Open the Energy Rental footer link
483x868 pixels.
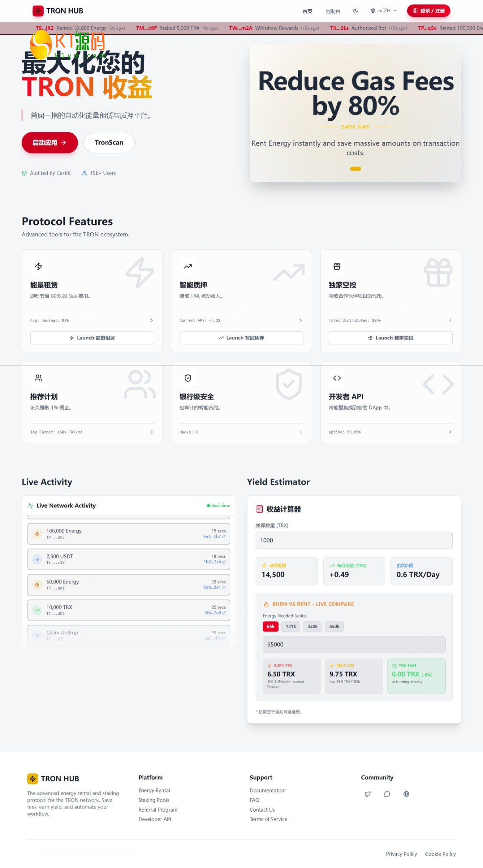pyautogui.click(x=154, y=790)
